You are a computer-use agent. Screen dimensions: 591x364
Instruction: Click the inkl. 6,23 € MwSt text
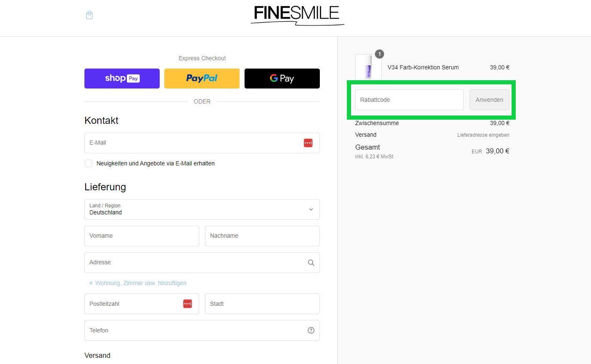tap(374, 157)
